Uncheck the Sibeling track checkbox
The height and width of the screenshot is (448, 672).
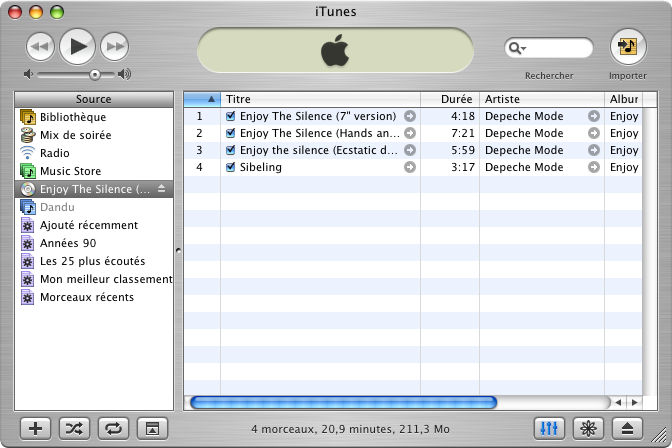click(231, 167)
